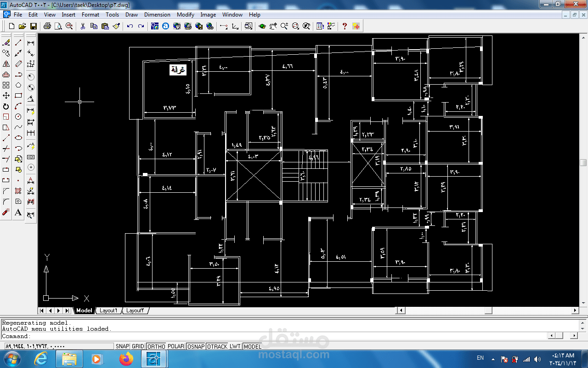The height and width of the screenshot is (368, 588).
Task: Open the Draw menu
Action: tap(131, 15)
